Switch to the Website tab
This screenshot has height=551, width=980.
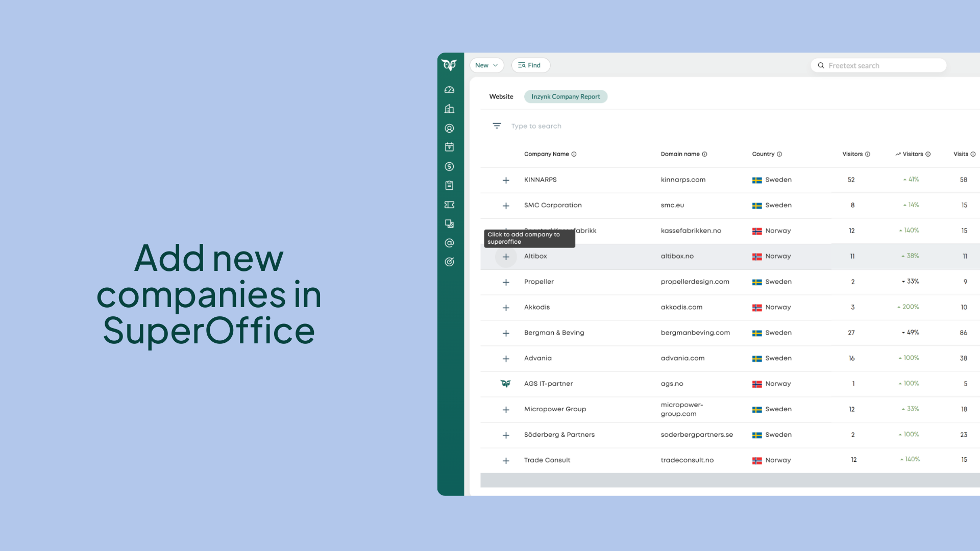tap(501, 96)
